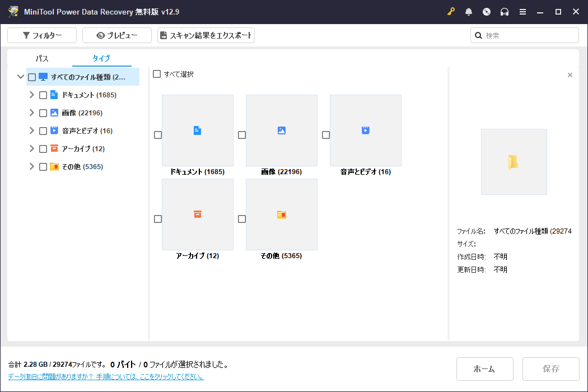The image size is (588, 392).
Task: Select the 音声とビデオ (16) tree row label
Action: [87, 131]
